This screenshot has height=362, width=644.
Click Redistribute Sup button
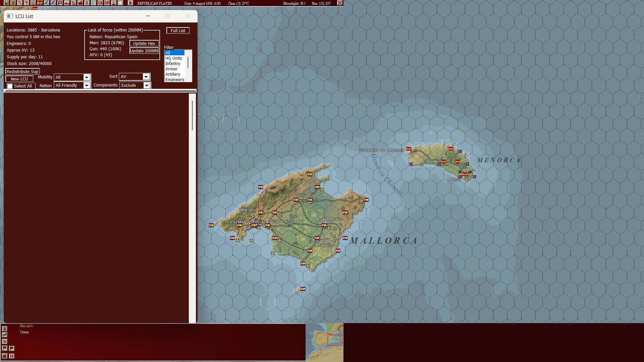pos(22,71)
